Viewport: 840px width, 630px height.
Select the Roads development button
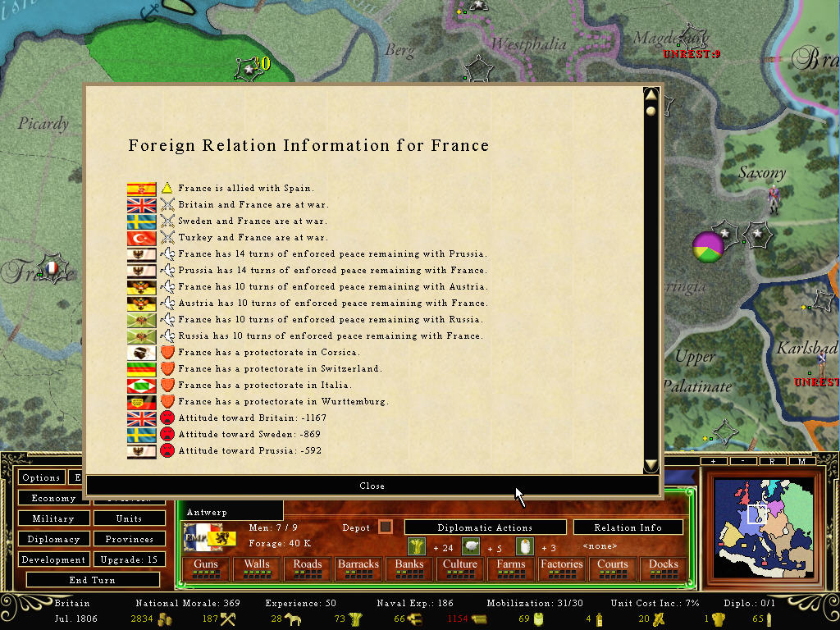[308, 568]
